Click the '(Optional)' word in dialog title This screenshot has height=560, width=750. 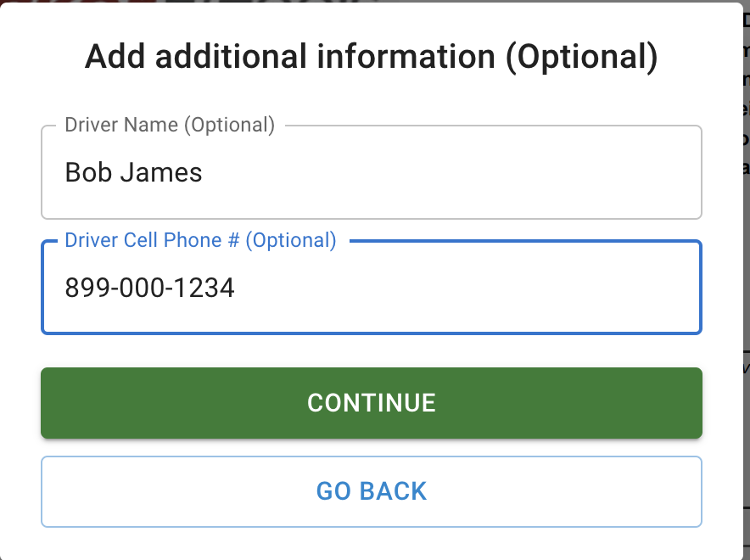point(586,57)
